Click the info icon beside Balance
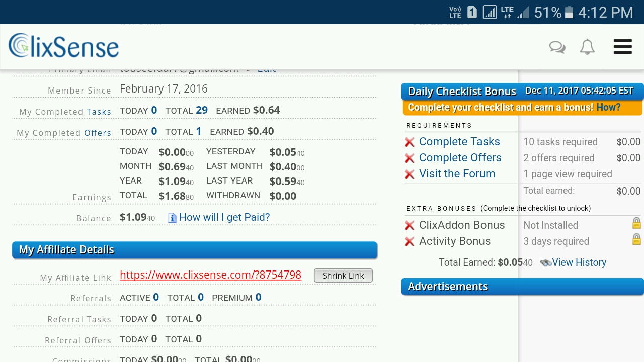The height and width of the screenshot is (362, 644). tap(172, 218)
